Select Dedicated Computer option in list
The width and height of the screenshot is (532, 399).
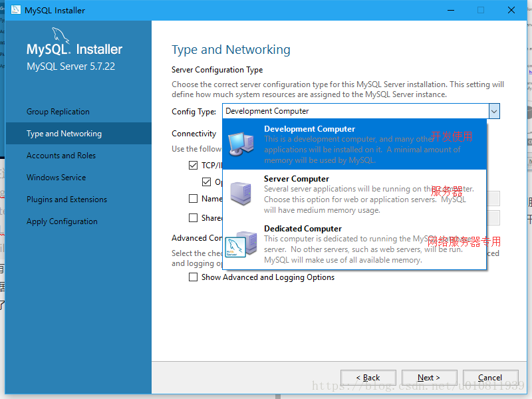pos(354,244)
